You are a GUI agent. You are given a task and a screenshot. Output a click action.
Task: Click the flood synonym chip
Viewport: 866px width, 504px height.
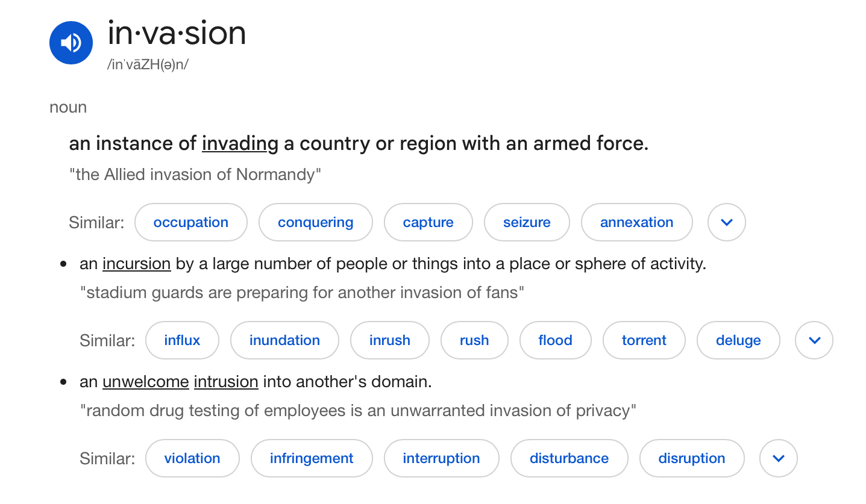click(555, 340)
